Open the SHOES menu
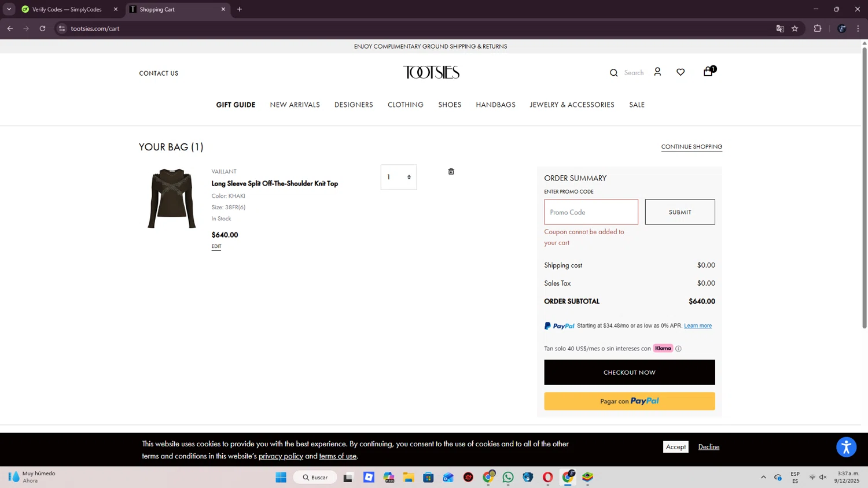The image size is (868, 488). [x=450, y=105]
